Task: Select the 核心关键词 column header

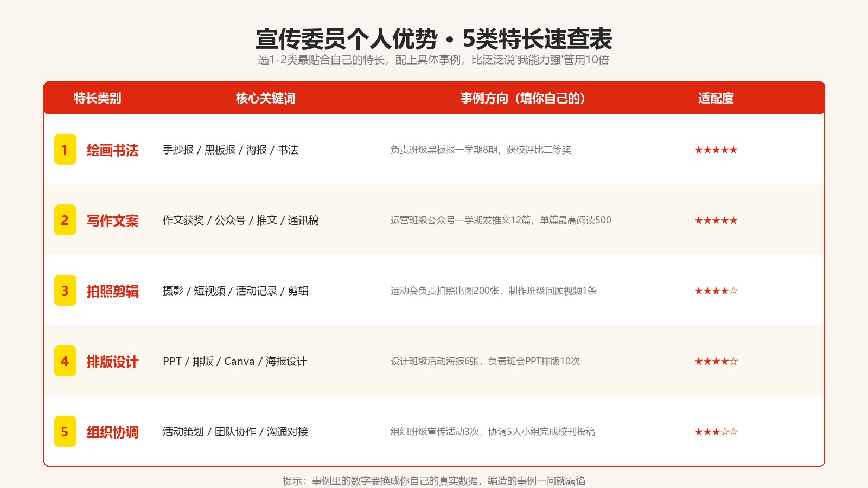Action: [266, 98]
